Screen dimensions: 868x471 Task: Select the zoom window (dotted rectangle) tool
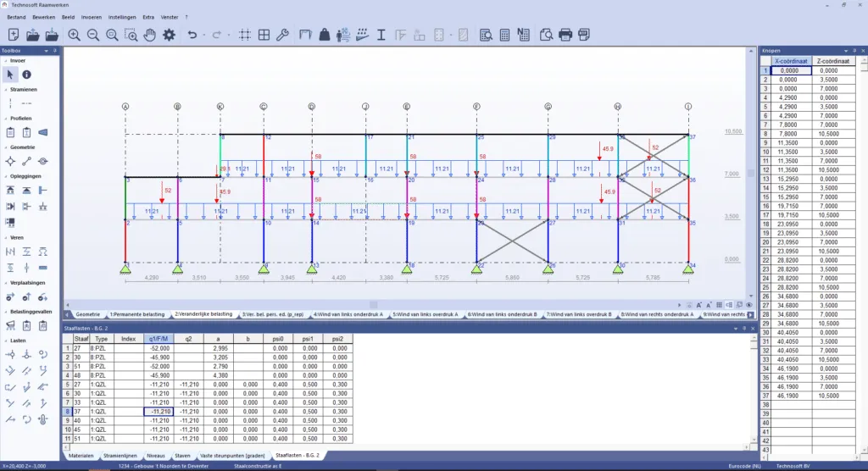coord(131,35)
